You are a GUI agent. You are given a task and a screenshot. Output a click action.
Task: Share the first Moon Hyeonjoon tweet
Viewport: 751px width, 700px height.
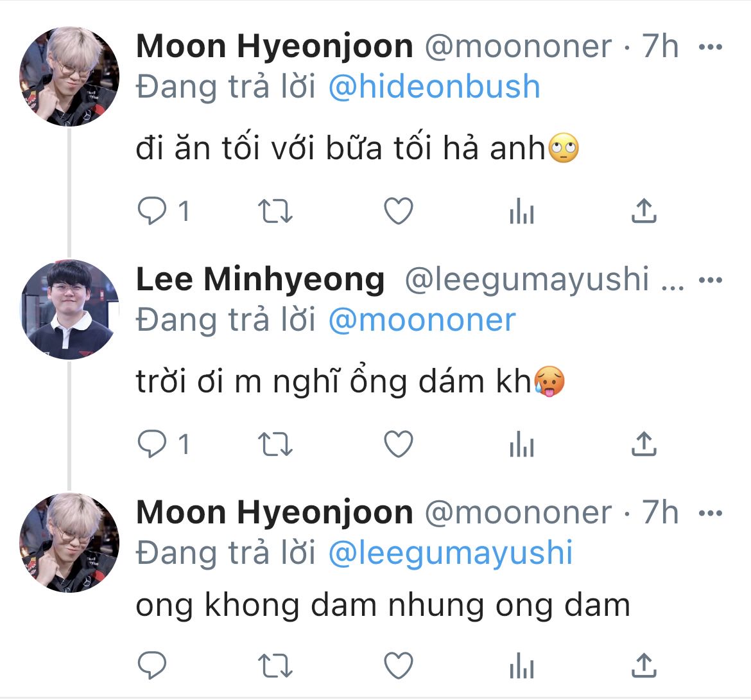[x=644, y=211]
